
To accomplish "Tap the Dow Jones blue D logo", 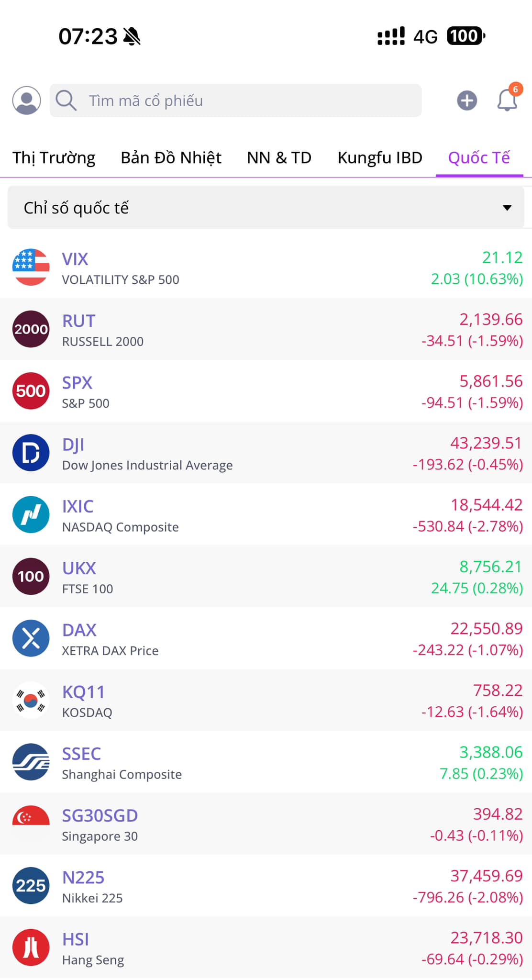I will (x=31, y=453).
